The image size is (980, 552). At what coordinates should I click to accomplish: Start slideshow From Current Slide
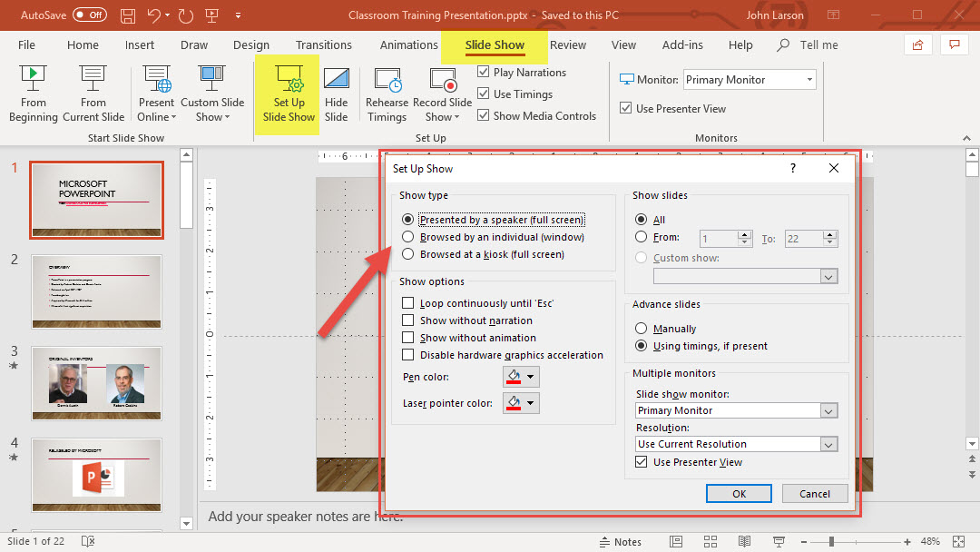(x=93, y=93)
